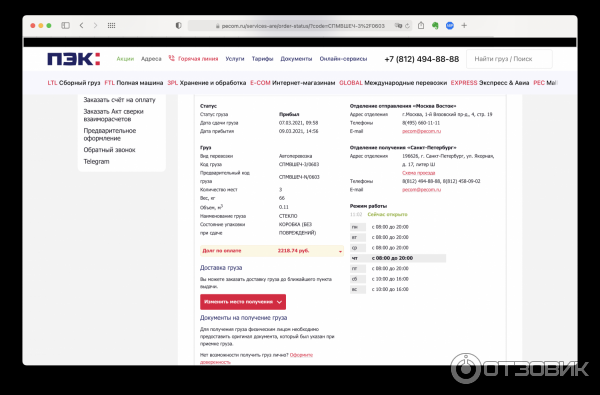
Task: Open the Горячая линия menu item
Action: 198,59
